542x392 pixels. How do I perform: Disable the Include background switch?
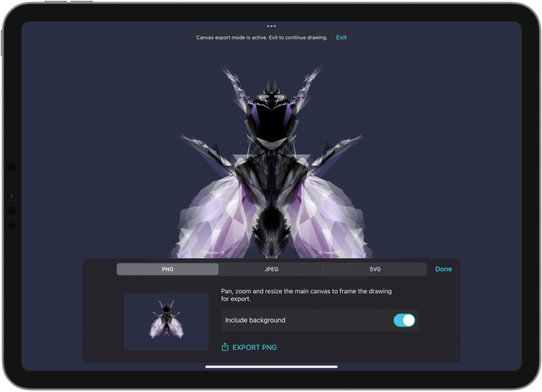[x=404, y=321]
